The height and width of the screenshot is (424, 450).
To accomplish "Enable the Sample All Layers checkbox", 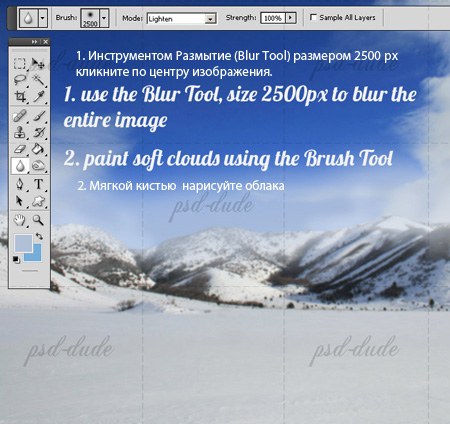I will click(x=313, y=17).
